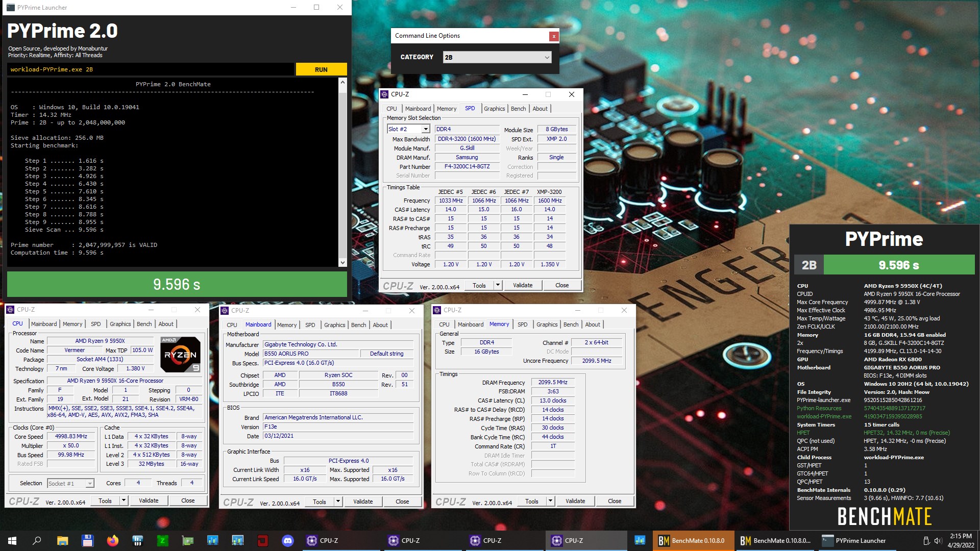Switch to the Bench tab in CPU-Z
The width and height of the screenshot is (980, 551).
click(x=144, y=323)
